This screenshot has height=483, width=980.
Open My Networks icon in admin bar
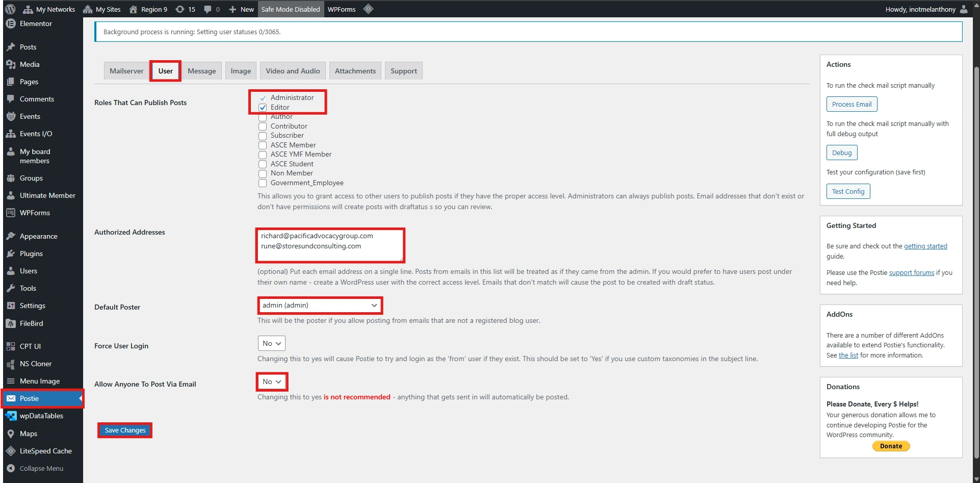click(28, 9)
